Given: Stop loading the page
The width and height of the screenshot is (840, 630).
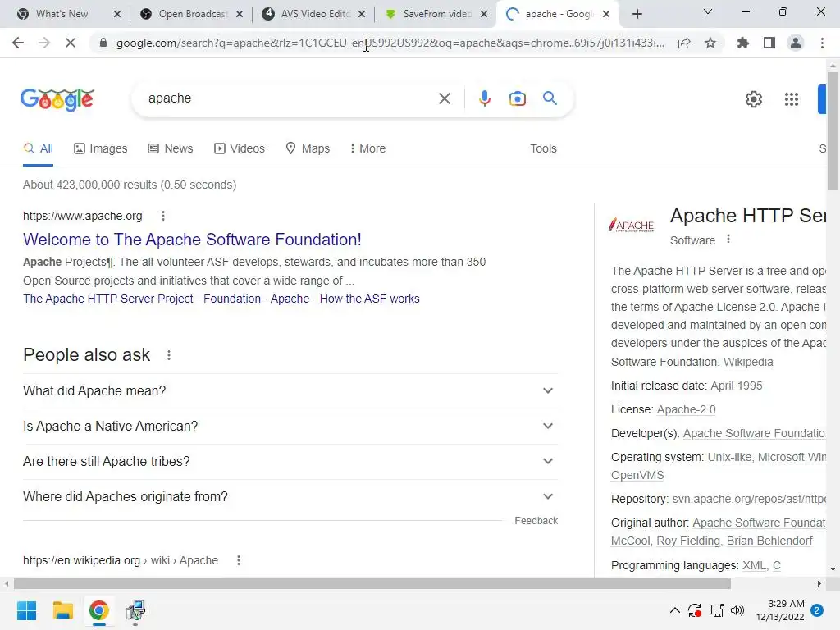Looking at the screenshot, I should pyautogui.click(x=71, y=43).
